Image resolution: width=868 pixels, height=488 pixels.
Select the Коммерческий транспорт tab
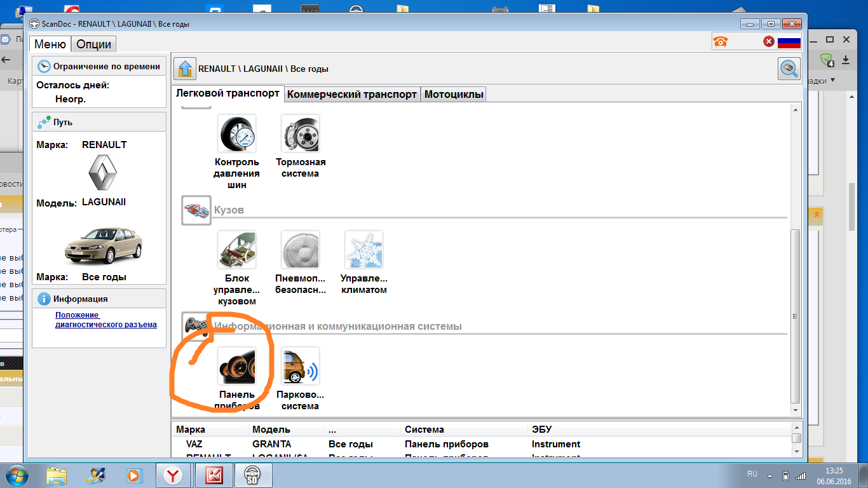point(352,94)
